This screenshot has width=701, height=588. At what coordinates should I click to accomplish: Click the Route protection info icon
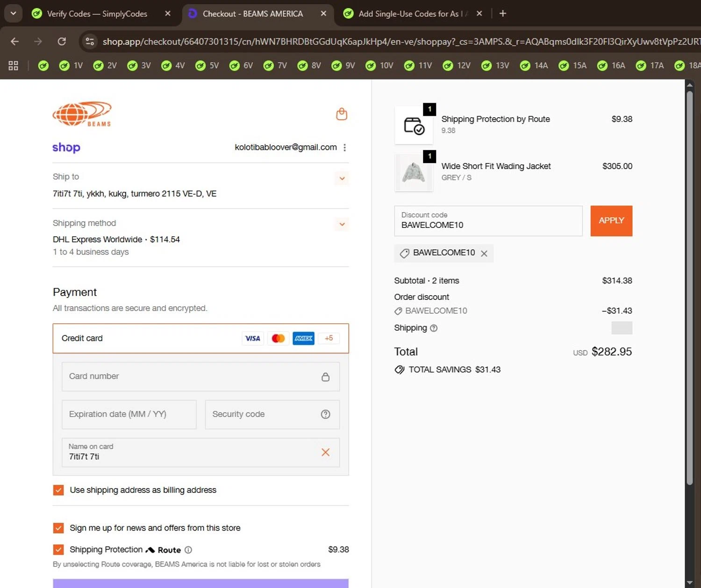tap(188, 550)
